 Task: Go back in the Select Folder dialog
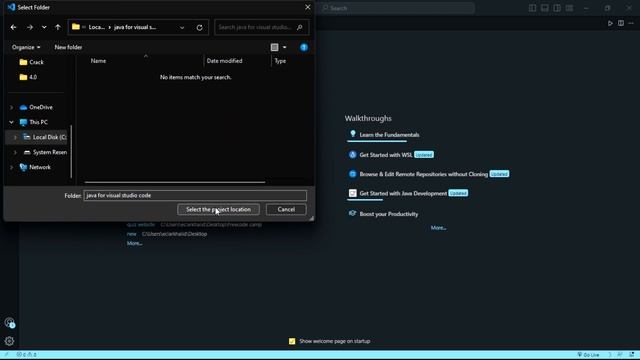13,27
